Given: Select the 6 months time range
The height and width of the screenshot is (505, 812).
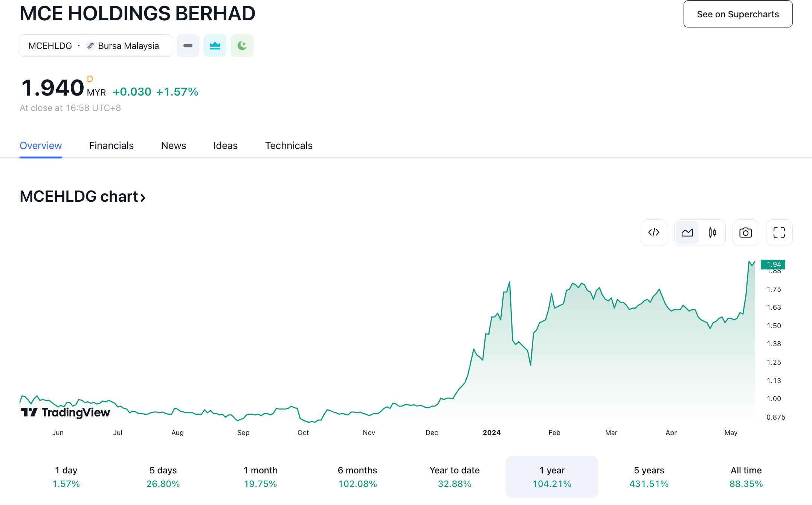Looking at the screenshot, I should click(x=357, y=477).
